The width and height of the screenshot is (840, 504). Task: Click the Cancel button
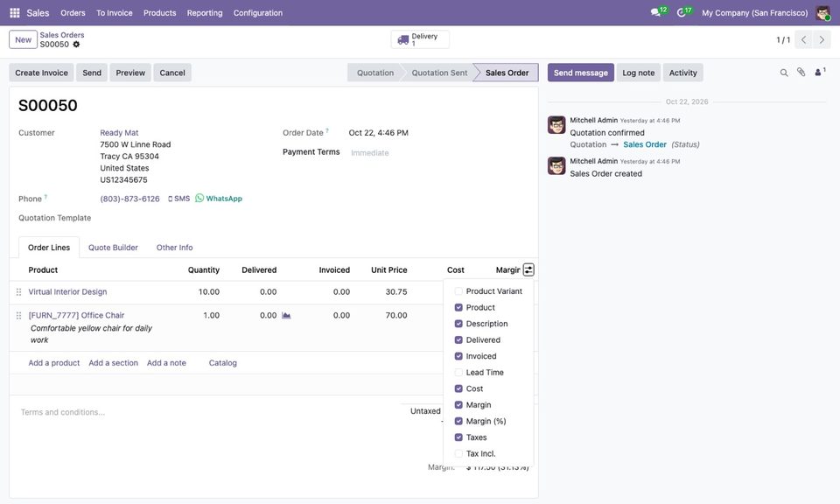(x=172, y=73)
